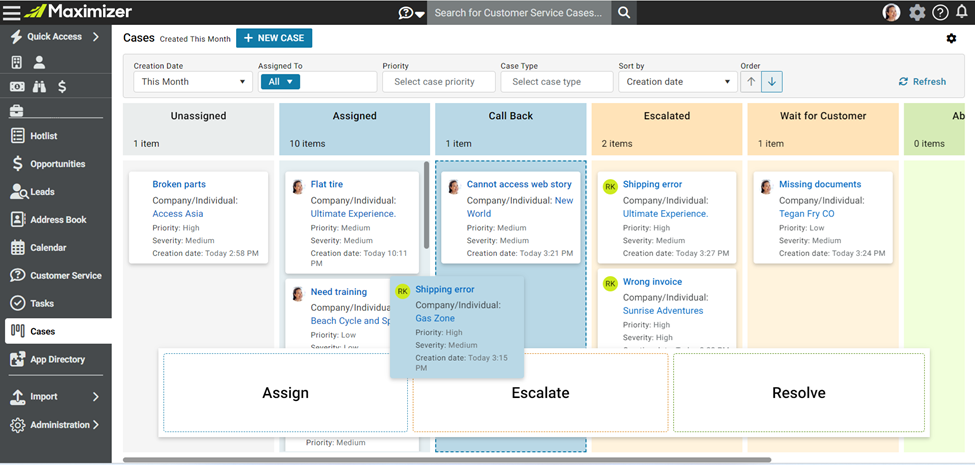Open the hamburger main menu
This screenshot has height=465, width=975.
12,12
